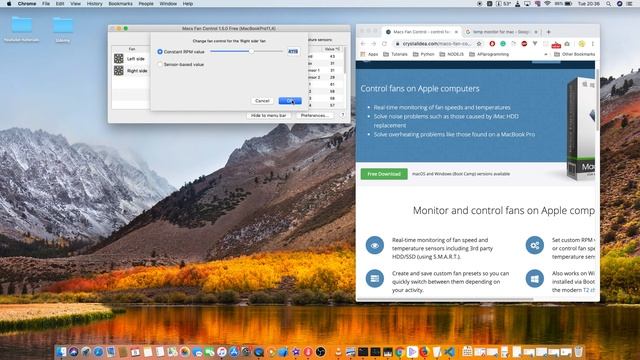Select the Left side fan icon

(x=118, y=58)
